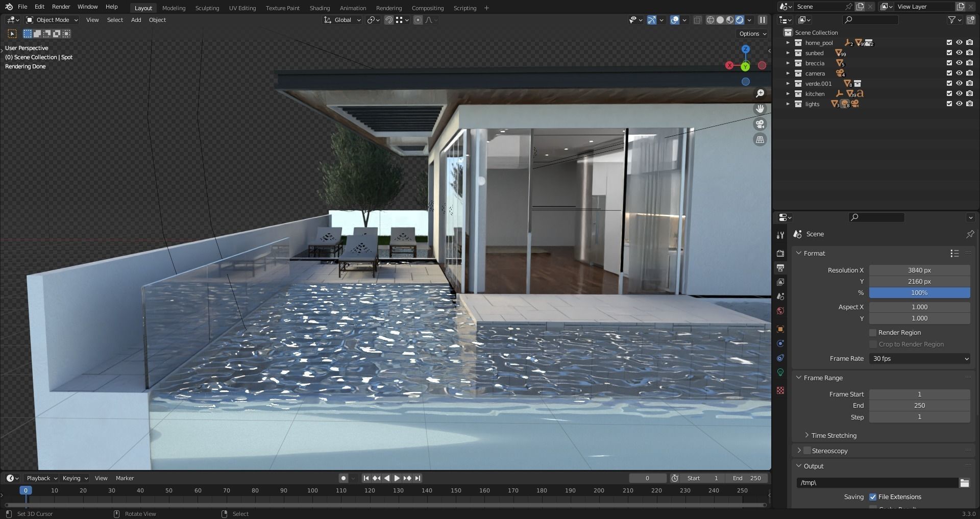Select material preview viewport shading
980x519 pixels.
pyautogui.click(x=729, y=20)
